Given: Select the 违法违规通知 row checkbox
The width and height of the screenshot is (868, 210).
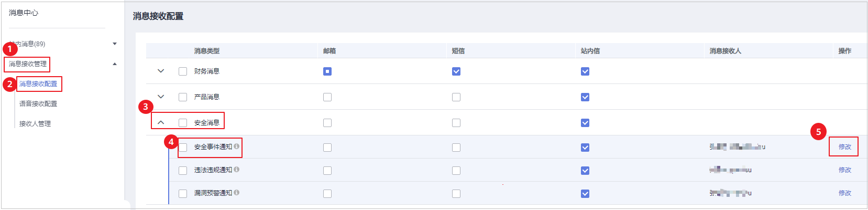Looking at the screenshot, I should (183, 171).
